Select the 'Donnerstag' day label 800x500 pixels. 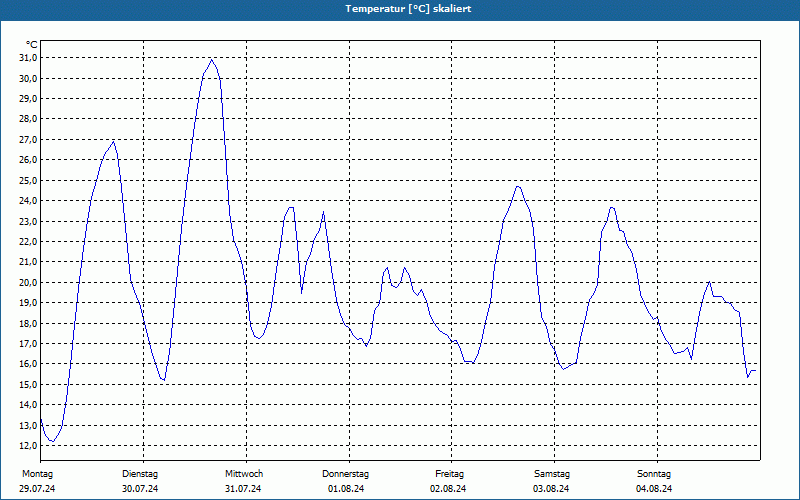point(345,474)
